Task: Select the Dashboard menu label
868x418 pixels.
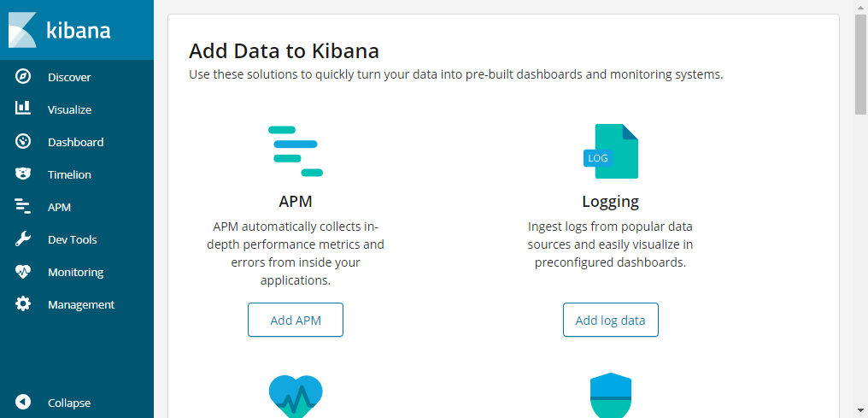Action: (76, 142)
